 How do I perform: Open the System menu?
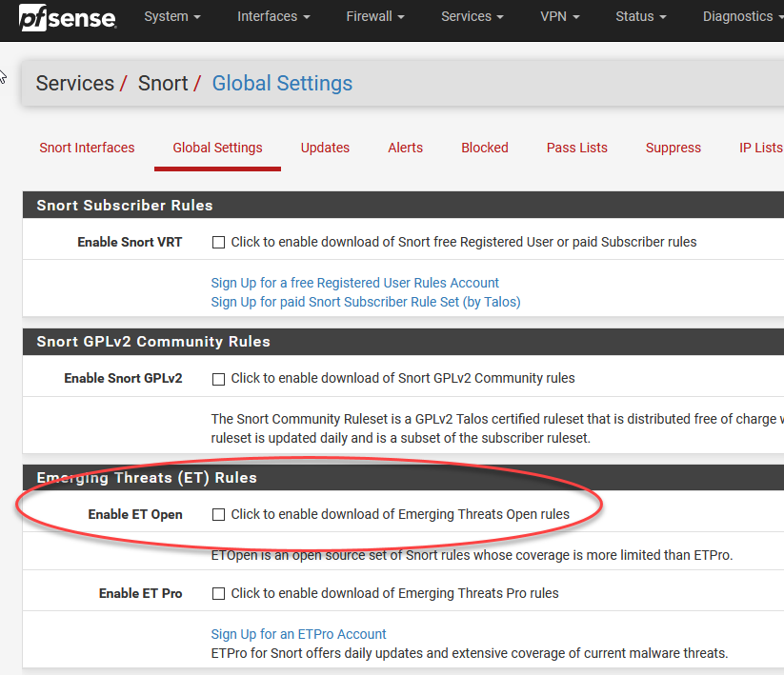(172, 16)
